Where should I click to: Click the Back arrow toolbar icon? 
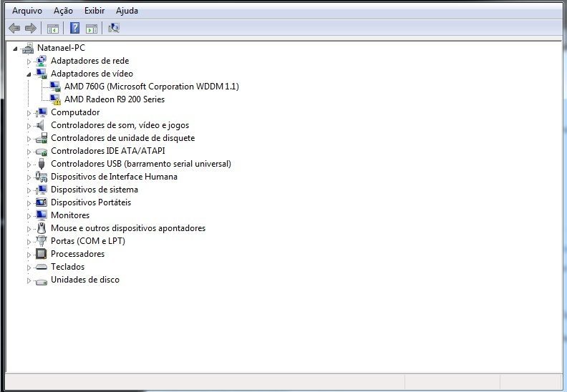[x=14, y=28]
